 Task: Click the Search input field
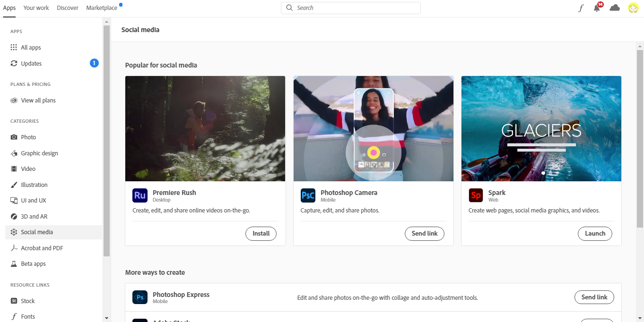(350, 8)
